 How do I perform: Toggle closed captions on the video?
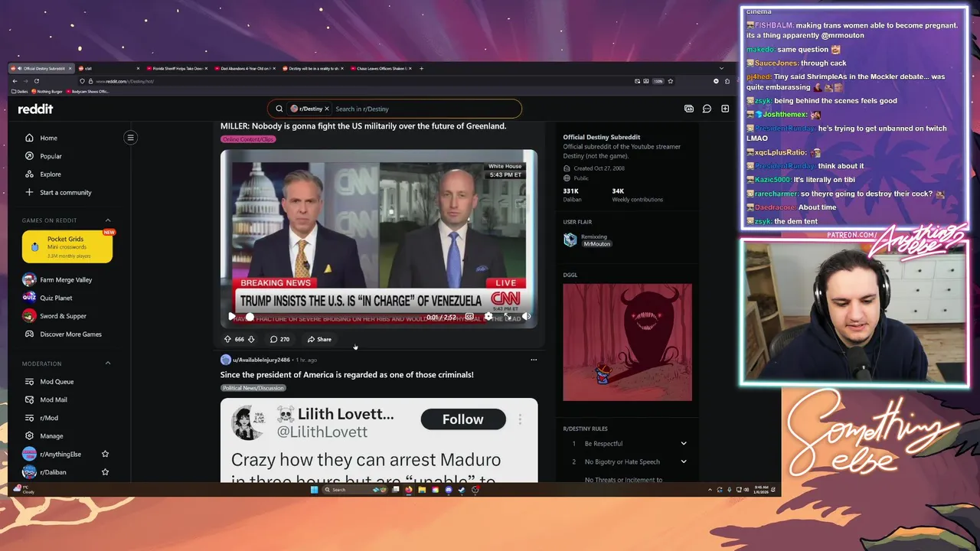pos(469,317)
